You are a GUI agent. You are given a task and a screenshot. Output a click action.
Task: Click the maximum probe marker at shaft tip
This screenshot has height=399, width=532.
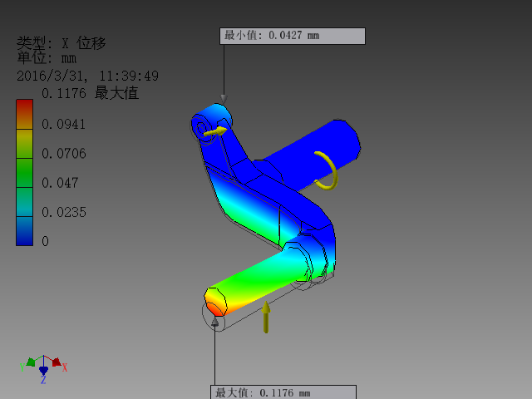[x=214, y=321]
